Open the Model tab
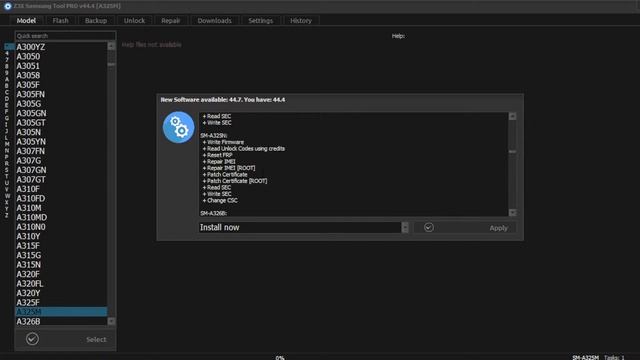Image resolution: width=640 pixels, height=360 pixels. coord(26,20)
